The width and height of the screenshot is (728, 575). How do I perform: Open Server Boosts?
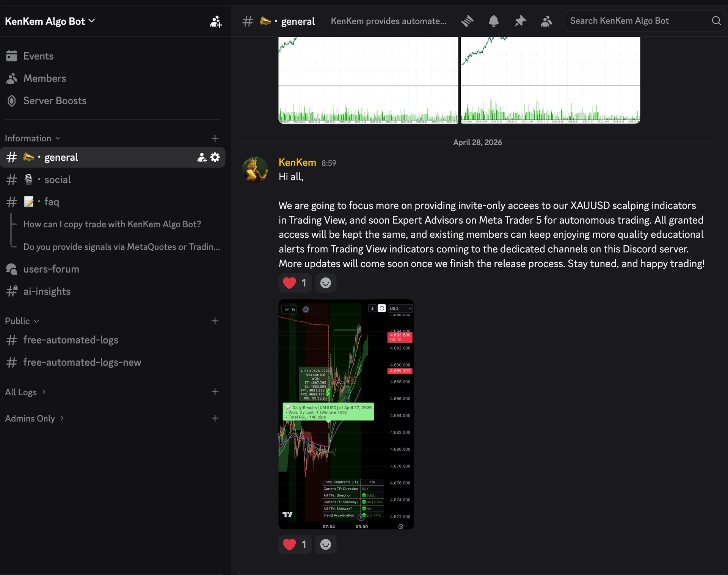(x=113, y=101)
